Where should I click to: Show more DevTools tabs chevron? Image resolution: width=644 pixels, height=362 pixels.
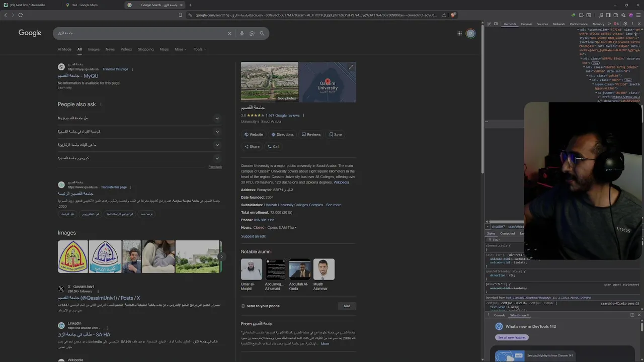click(x=609, y=24)
